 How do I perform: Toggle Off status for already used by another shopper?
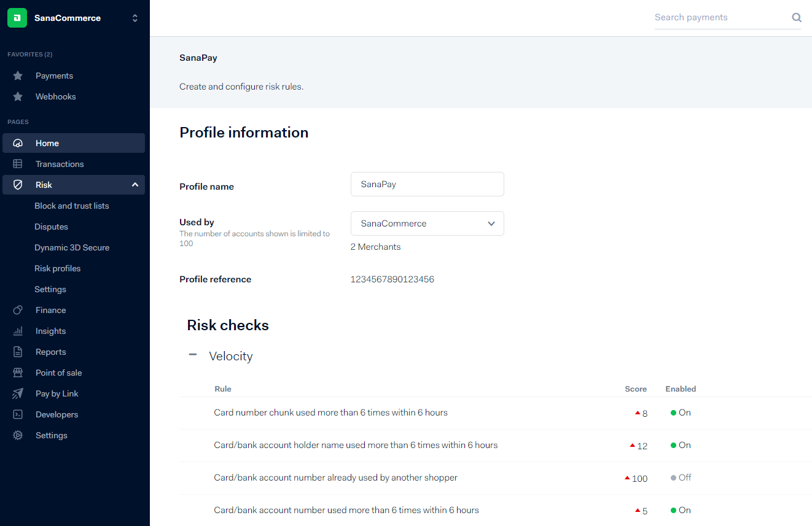pos(681,478)
